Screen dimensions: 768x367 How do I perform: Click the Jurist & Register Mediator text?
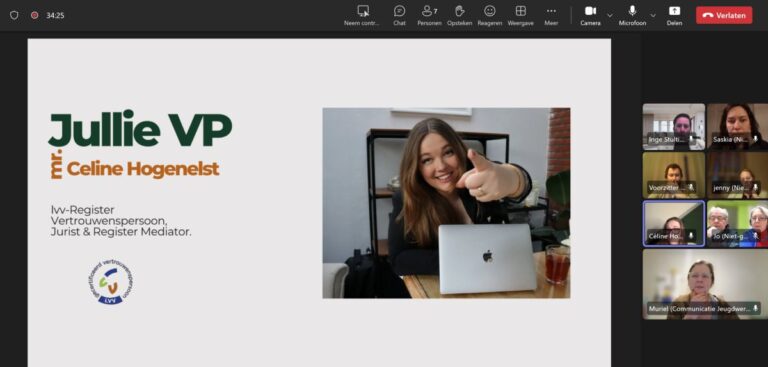(121, 232)
